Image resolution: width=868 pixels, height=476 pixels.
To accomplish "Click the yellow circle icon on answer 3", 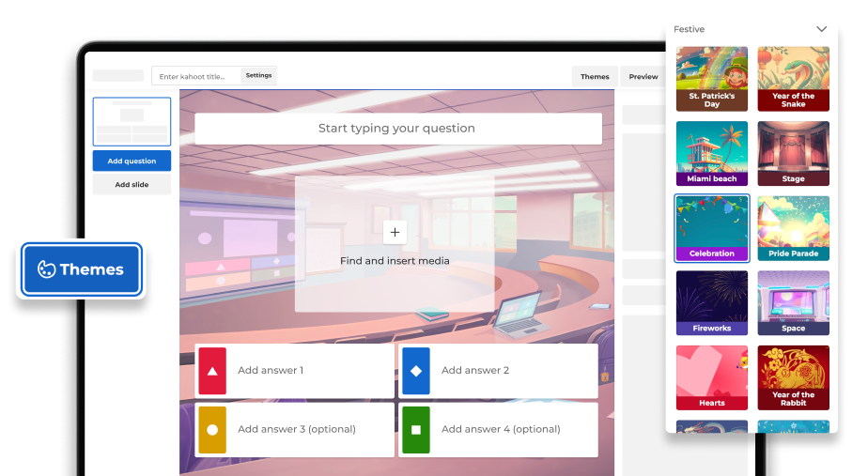I will (212, 429).
